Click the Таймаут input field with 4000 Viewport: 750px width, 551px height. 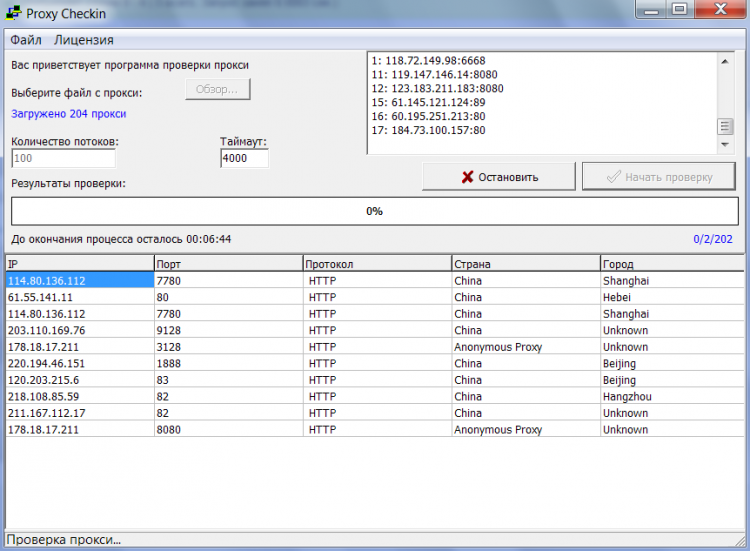pos(244,158)
